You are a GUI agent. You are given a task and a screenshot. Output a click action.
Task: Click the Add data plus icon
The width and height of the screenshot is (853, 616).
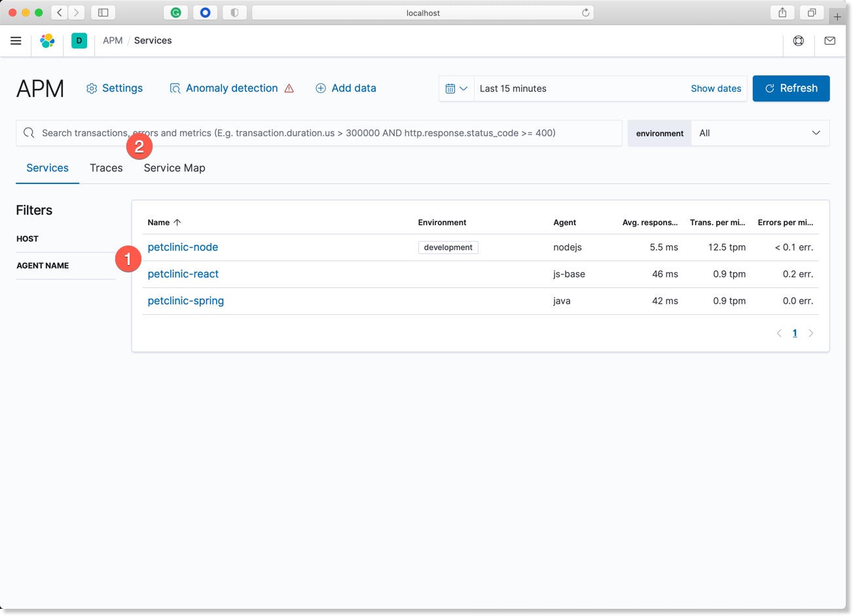tap(321, 88)
